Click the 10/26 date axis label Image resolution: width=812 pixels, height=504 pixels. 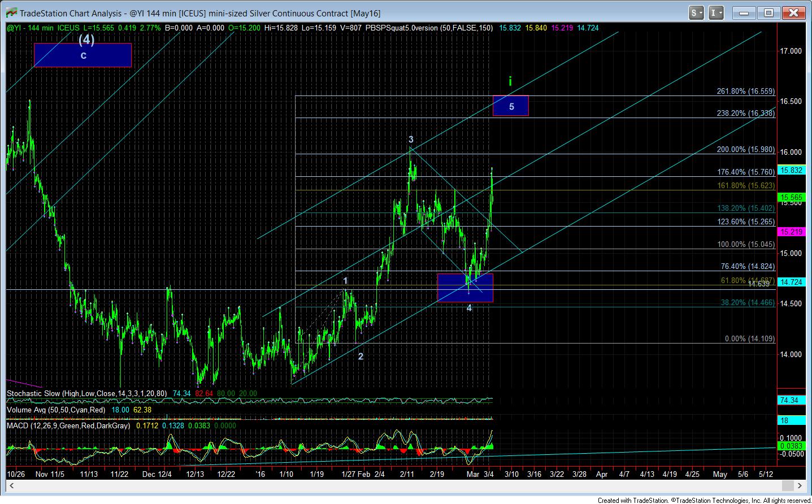[x=15, y=474]
